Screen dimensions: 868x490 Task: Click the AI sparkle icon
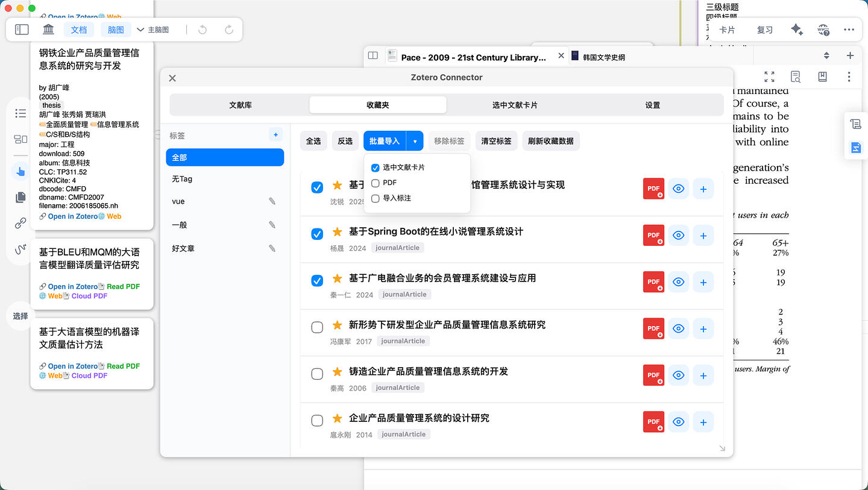(796, 30)
